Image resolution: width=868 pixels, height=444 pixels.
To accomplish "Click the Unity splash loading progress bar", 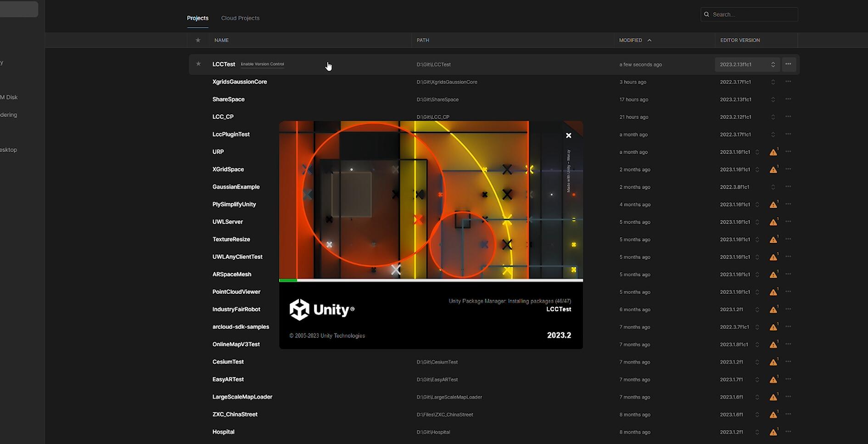I will pos(431,280).
